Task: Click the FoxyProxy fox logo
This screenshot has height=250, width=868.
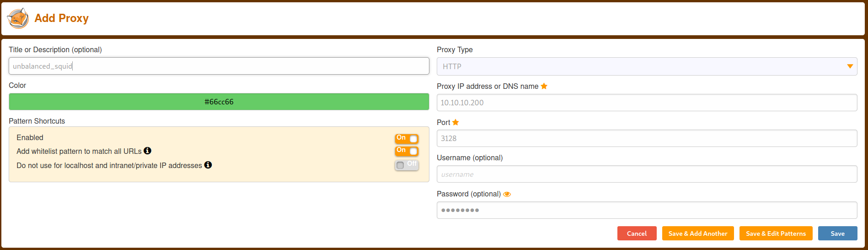Action: (x=18, y=18)
